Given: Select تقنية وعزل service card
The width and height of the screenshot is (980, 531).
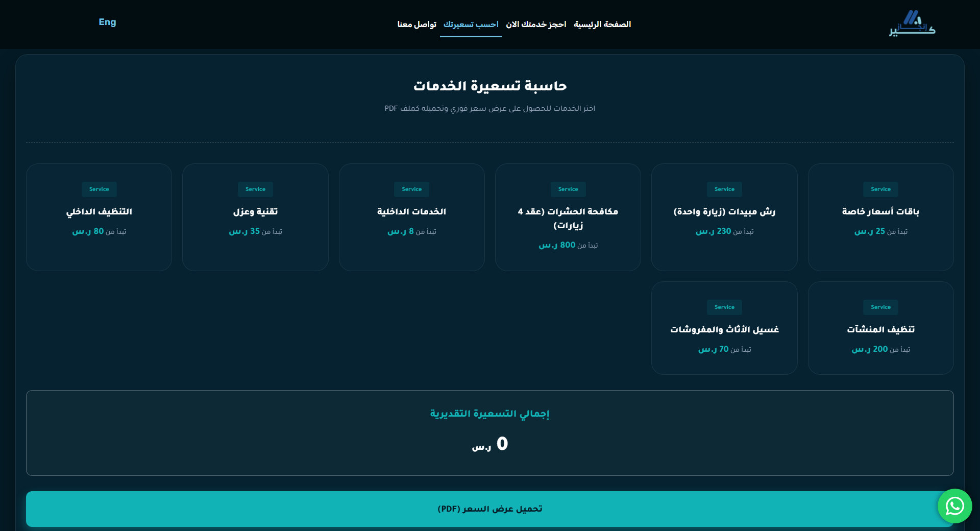Looking at the screenshot, I should [x=255, y=217].
